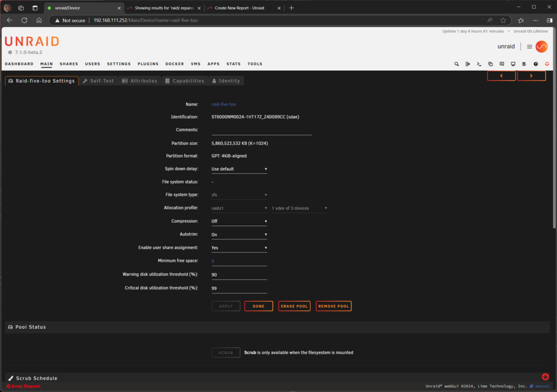Click the red down-arrow scroll icon
The height and width of the screenshot is (392, 557).
[545, 377]
